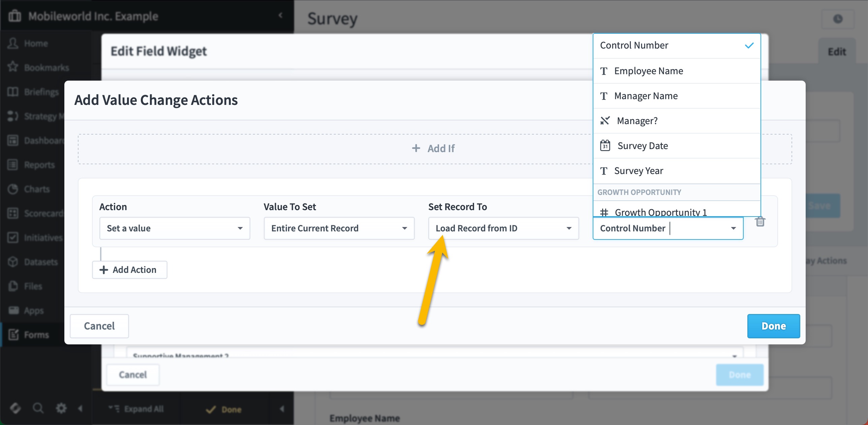Open the Action 'Set a value' dropdown
Screen dimensions: 868x425
[x=175, y=228]
